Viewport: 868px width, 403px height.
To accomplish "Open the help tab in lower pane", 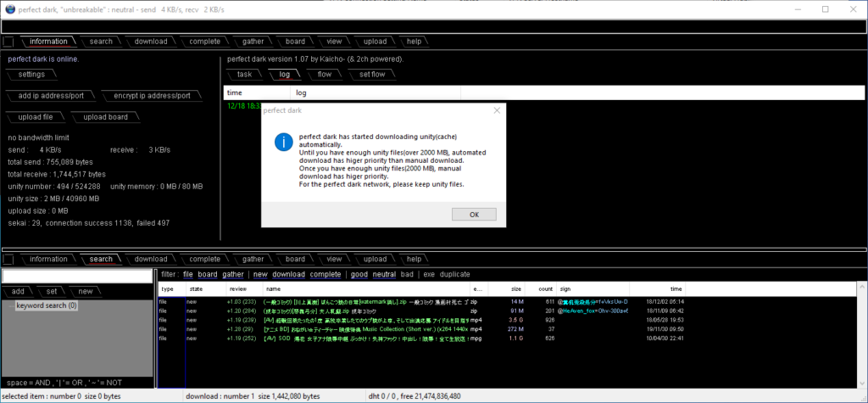I will [414, 260].
